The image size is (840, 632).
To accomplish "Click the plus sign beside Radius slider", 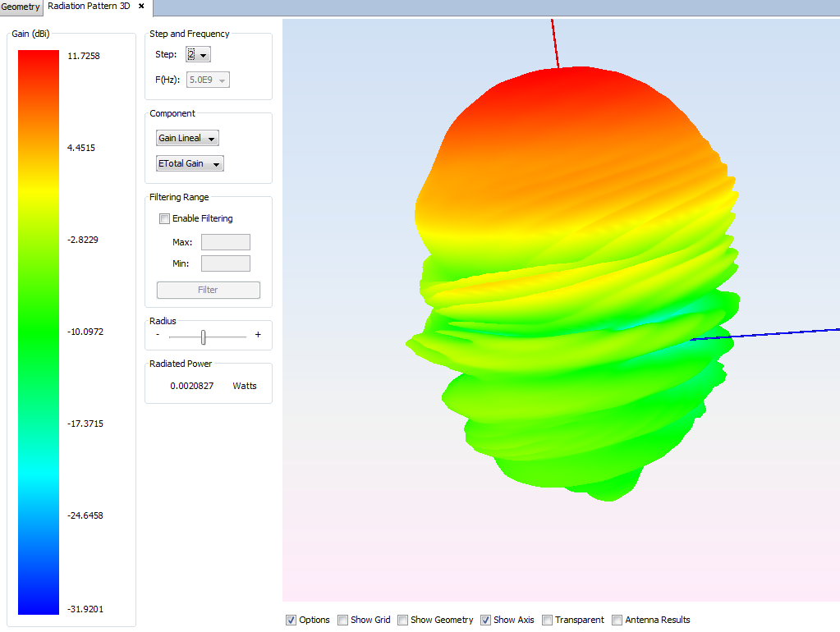I will coord(258,335).
